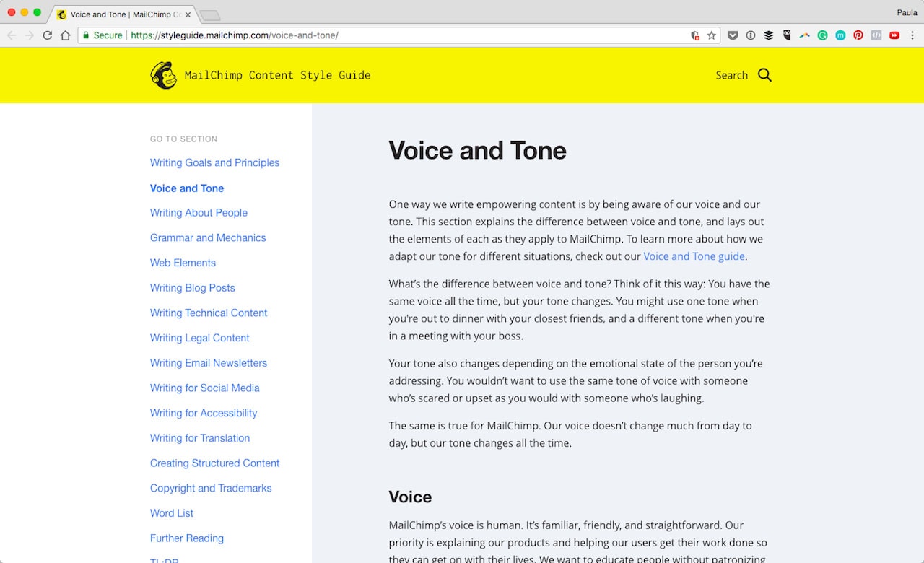Click the Pinterest extension icon
The image size is (924, 563).
[858, 35]
